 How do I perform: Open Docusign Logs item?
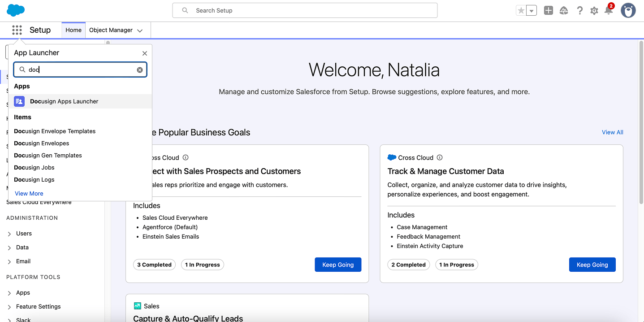34,179
